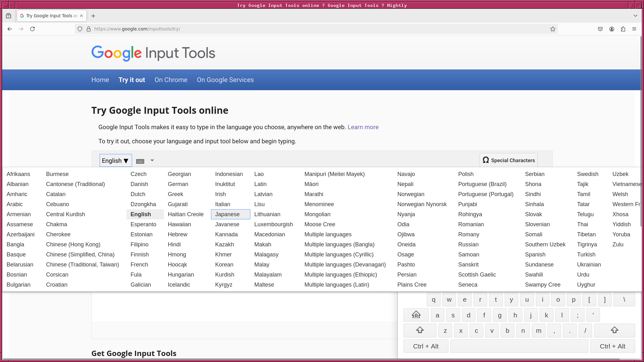Follow the Learn more link
The height and width of the screenshot is (362, 644).
[363, 127]
